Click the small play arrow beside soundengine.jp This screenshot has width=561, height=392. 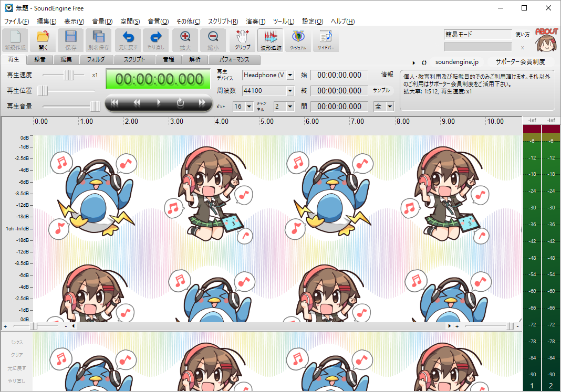click(x=414, y=63)
